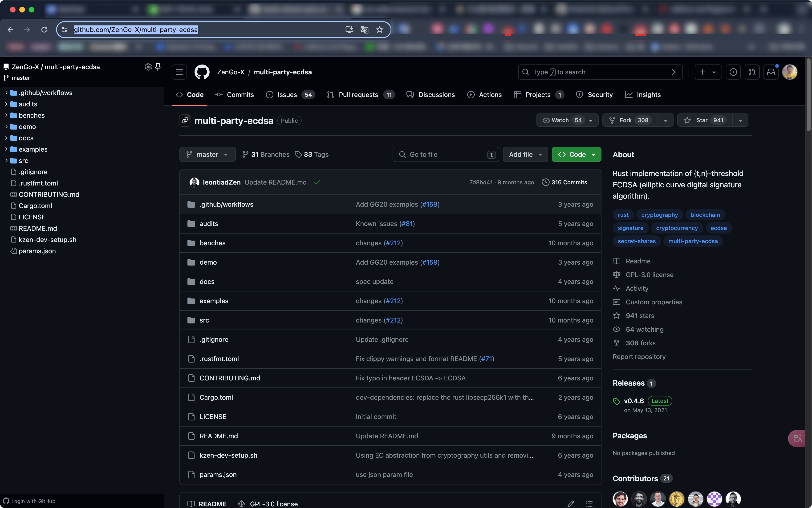Expand the audits folder in sidebar tree
The image size is (812, 508).
click(x=6, y=104)
